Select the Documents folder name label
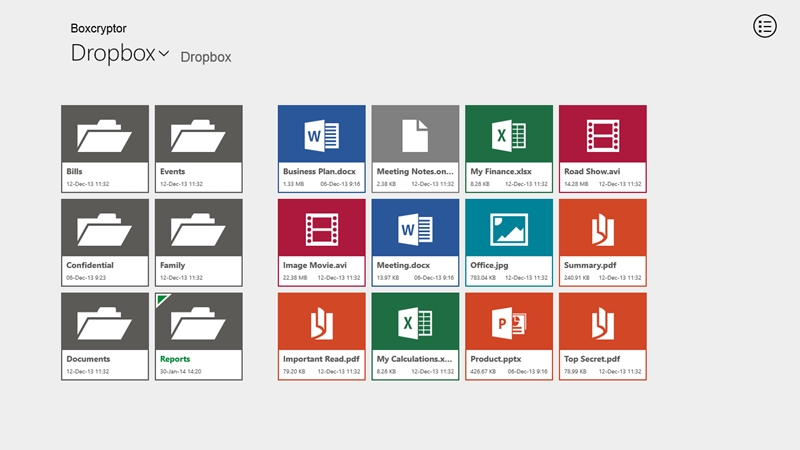Image resolution: width=800 pixels, height=450 pixels. 88,359
